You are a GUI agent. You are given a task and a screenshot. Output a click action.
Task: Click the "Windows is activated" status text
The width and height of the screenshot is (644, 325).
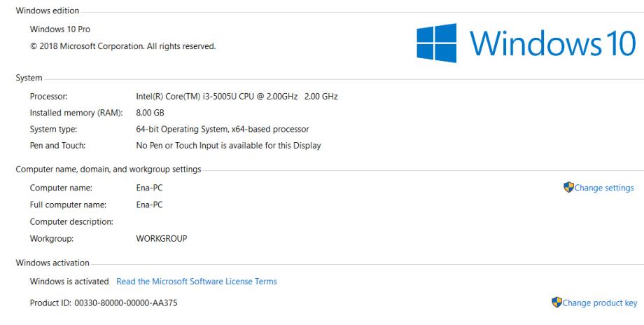point(69,282)
